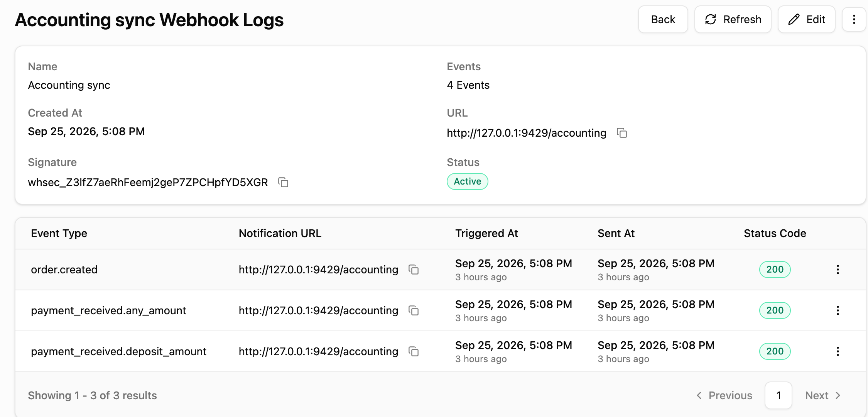Copy notification URL in payment_received.deposit_amount row

[414, 351]
